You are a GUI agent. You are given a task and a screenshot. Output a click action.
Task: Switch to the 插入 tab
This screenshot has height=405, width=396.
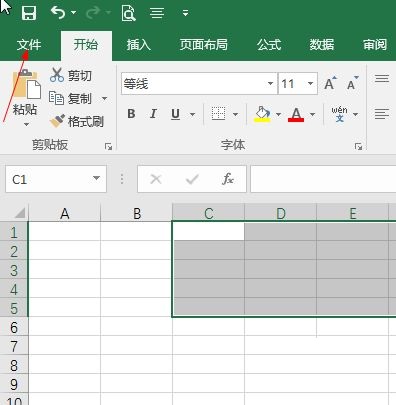pyautogui.click(x=139, y=45)
